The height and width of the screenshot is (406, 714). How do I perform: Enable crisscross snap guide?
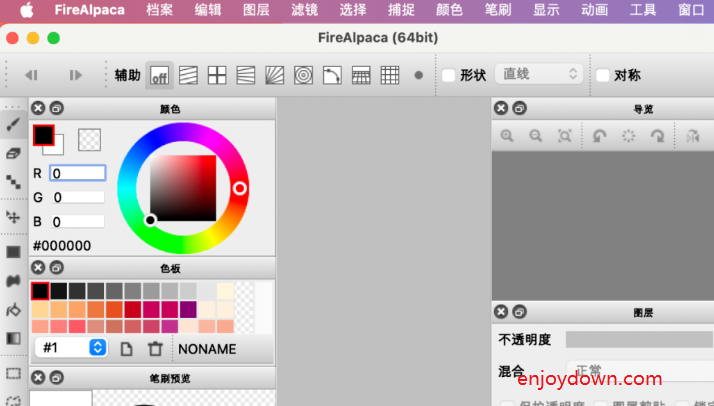pos(217,75)
